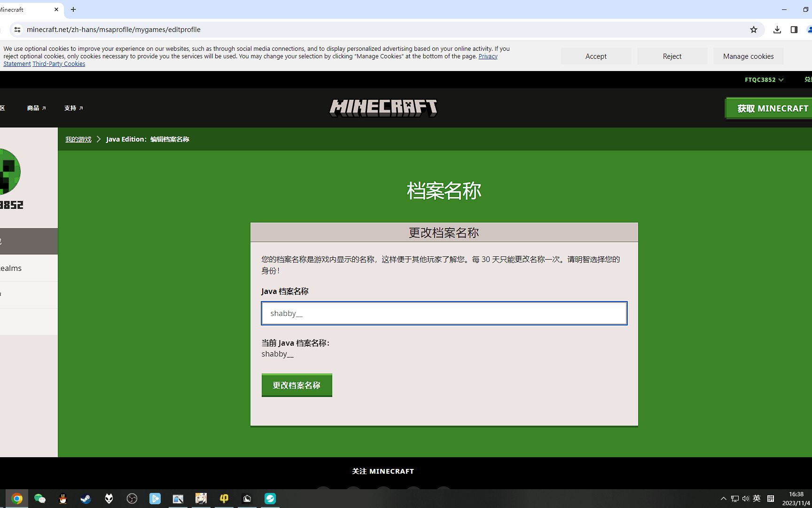This screenshot has width=812, height=508.
Task: Launch Steam from the taskbar
Action: pyautogui.click(x=86, y=499)
